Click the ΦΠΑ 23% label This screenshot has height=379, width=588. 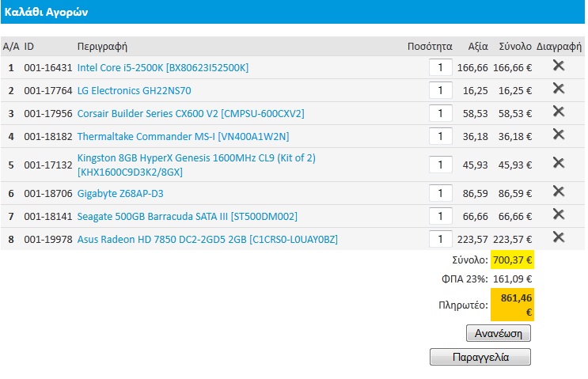coord(465,279)
